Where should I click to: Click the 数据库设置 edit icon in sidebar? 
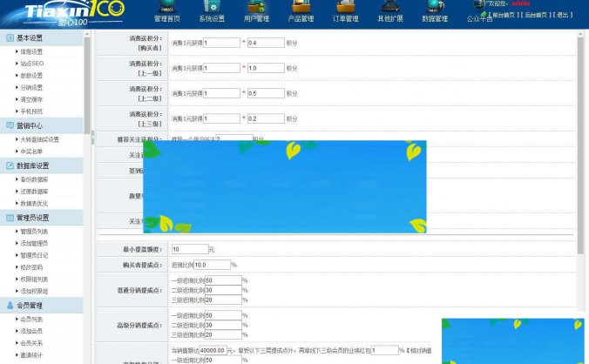click(x=10, y=165)
